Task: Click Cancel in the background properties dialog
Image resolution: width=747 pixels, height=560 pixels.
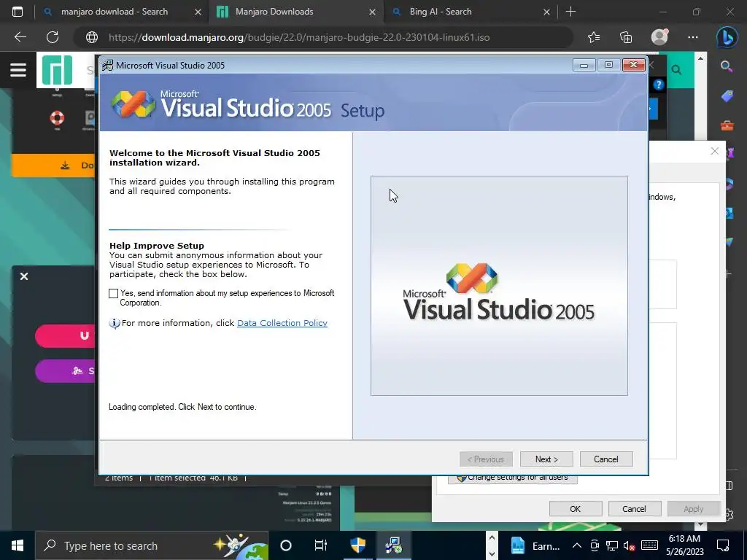Action: [x=634, y=508]
